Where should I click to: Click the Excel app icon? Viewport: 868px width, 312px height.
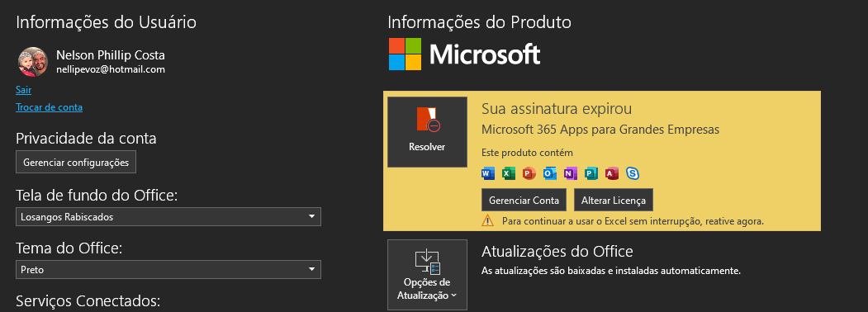click(509, 173)
